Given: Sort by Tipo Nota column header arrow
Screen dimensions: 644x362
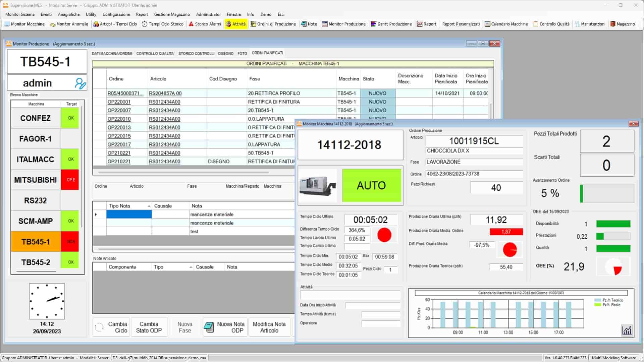Looking at the screenshot, I should (149, 206).
